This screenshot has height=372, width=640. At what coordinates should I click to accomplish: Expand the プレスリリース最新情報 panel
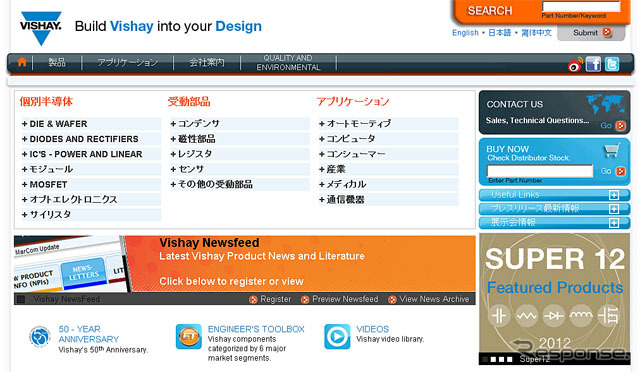(x=614, y=209)
